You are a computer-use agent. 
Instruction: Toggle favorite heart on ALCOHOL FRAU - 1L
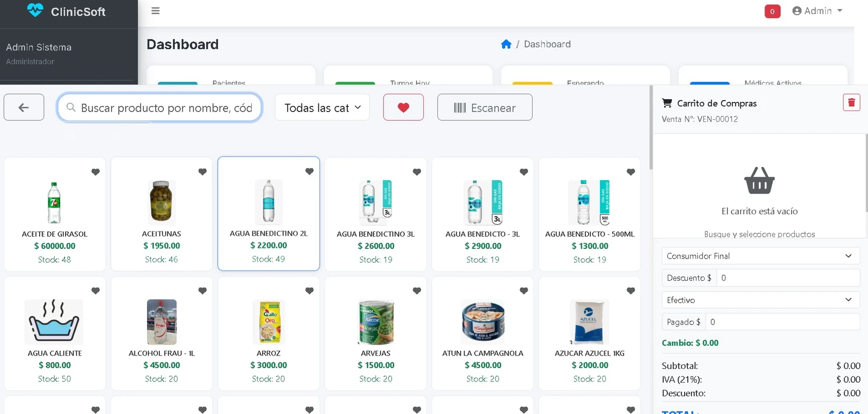[x=202, y=291]
